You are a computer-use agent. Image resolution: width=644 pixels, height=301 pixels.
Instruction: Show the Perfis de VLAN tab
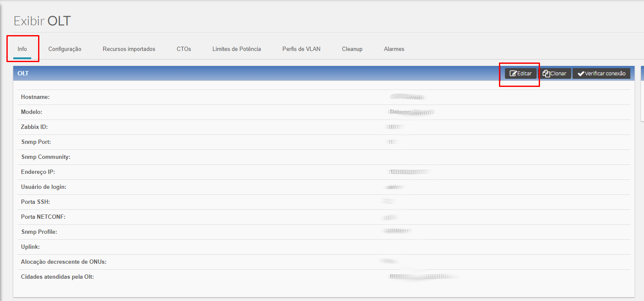click(301, 49)
